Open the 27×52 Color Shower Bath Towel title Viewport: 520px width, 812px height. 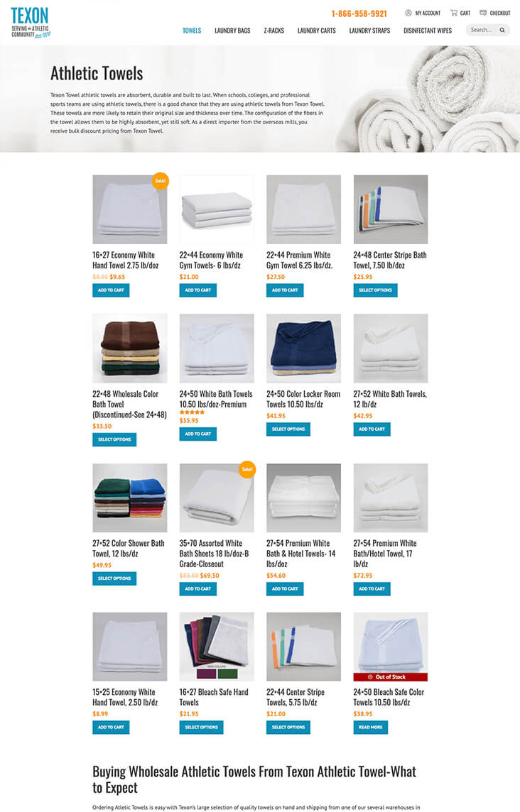point(129,549)
